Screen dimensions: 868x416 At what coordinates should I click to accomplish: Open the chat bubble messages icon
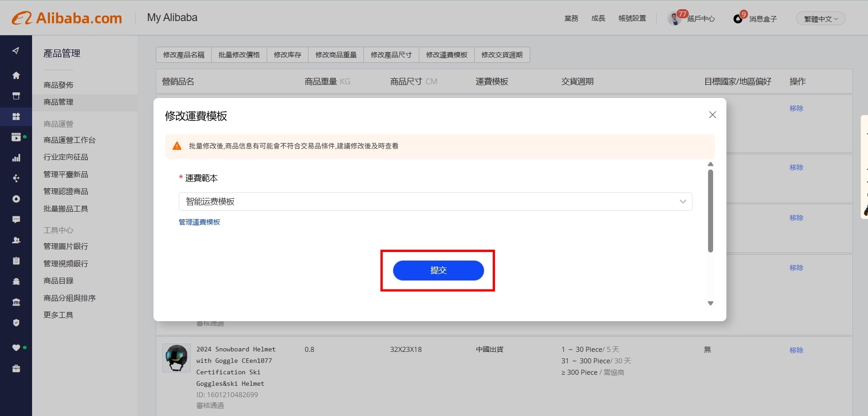[x=16, y=219]
